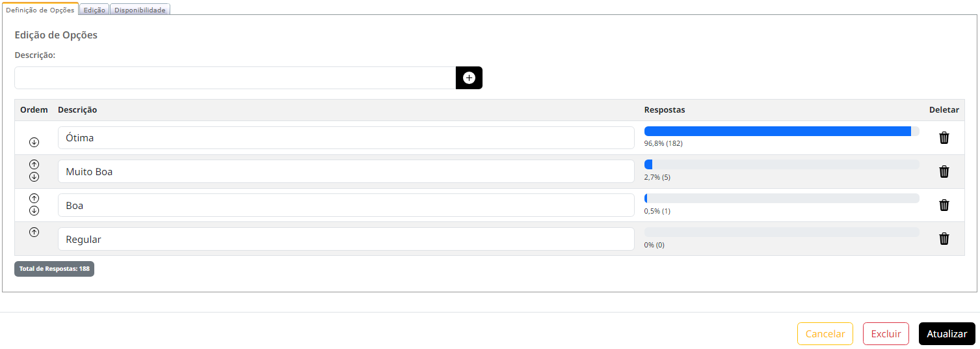This screenshot has width=980, height=349.
Task: Move Boa option up
Action: [34, 198]
